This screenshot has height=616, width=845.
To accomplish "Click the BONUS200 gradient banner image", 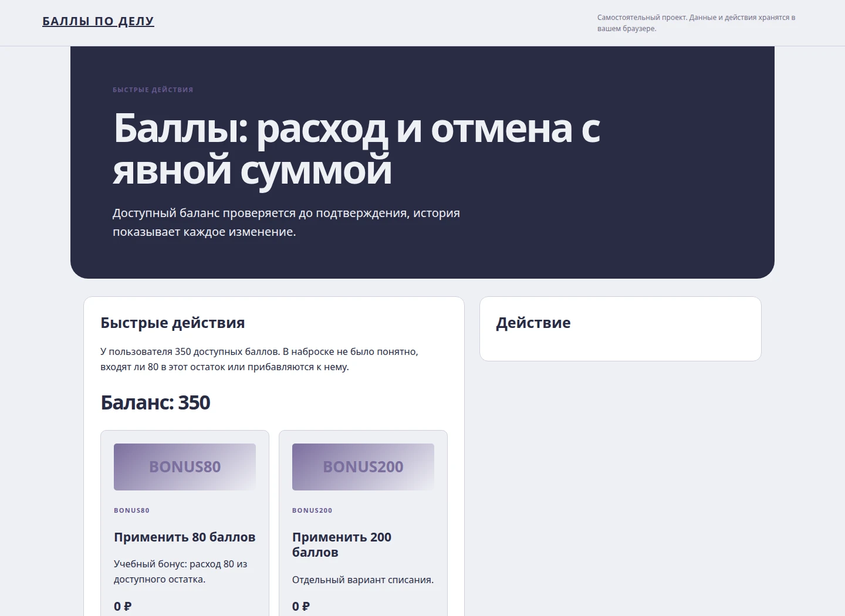I will click(x=363, y=467).
